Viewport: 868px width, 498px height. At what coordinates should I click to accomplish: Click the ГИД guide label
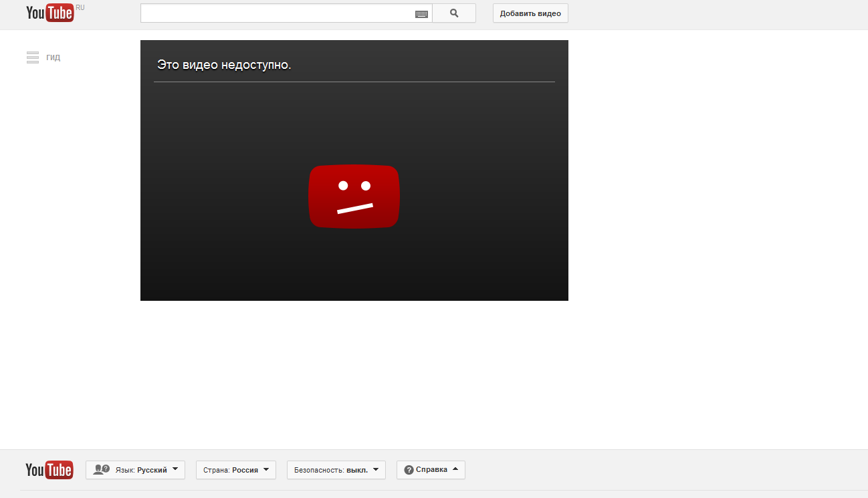[53, 57]
